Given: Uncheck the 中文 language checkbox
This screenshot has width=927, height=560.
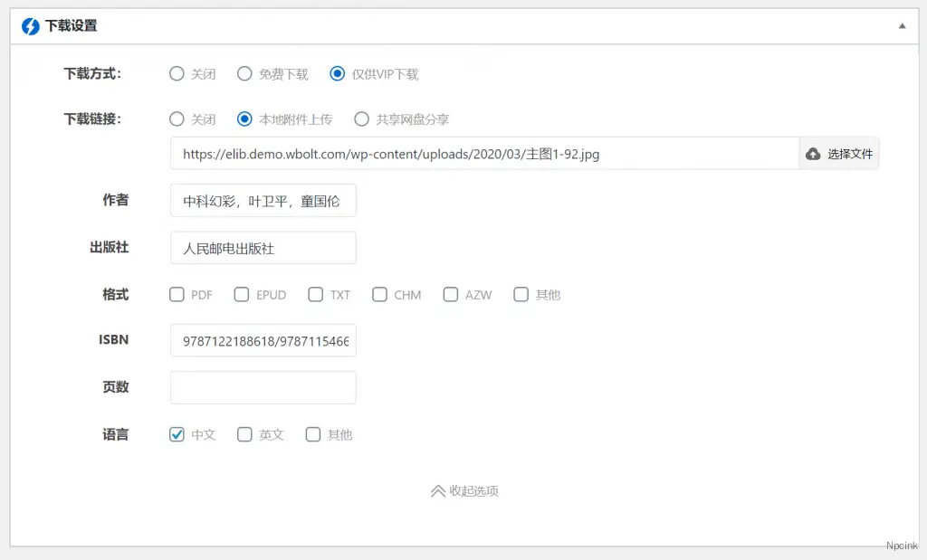Looking at the screenshot, I should click(x=177, y=434).
